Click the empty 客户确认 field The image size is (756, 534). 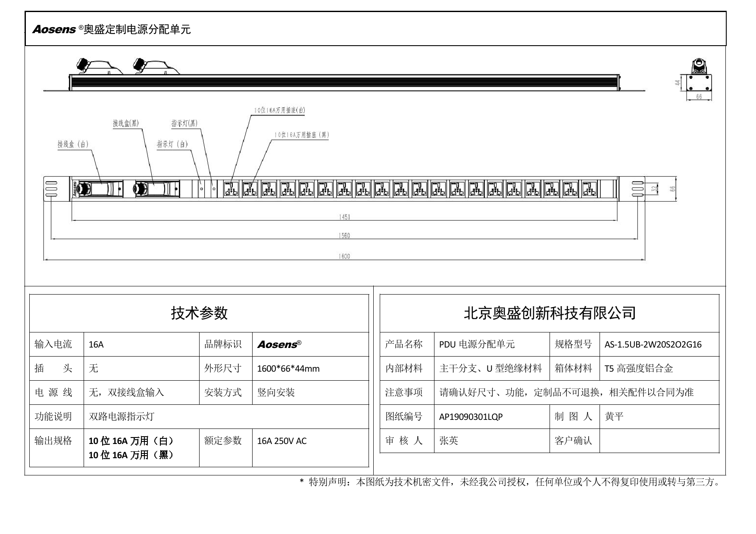point(659,441)
